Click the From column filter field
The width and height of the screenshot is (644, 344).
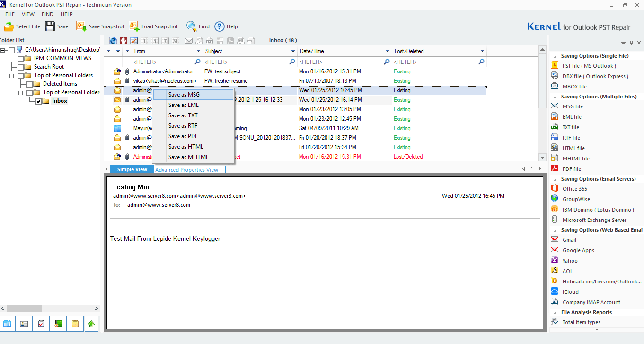(167, 62)
